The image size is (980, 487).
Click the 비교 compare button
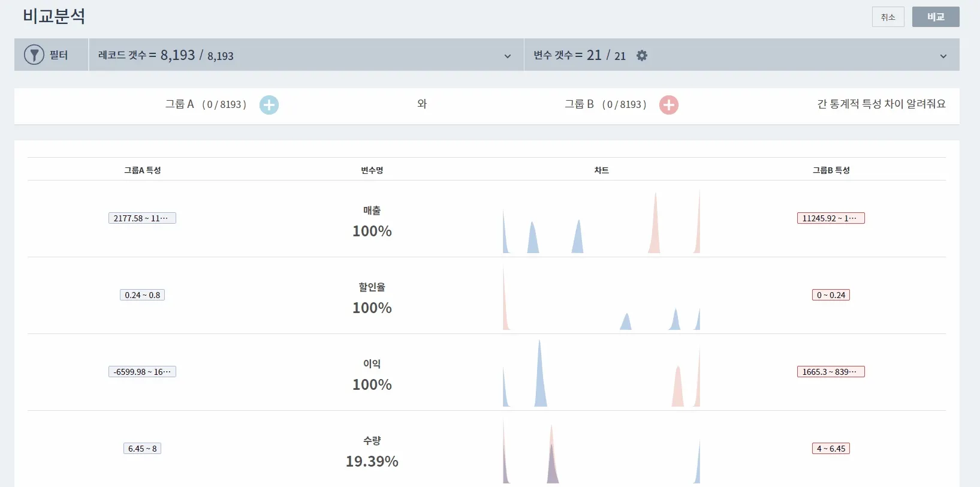(936, 17)
